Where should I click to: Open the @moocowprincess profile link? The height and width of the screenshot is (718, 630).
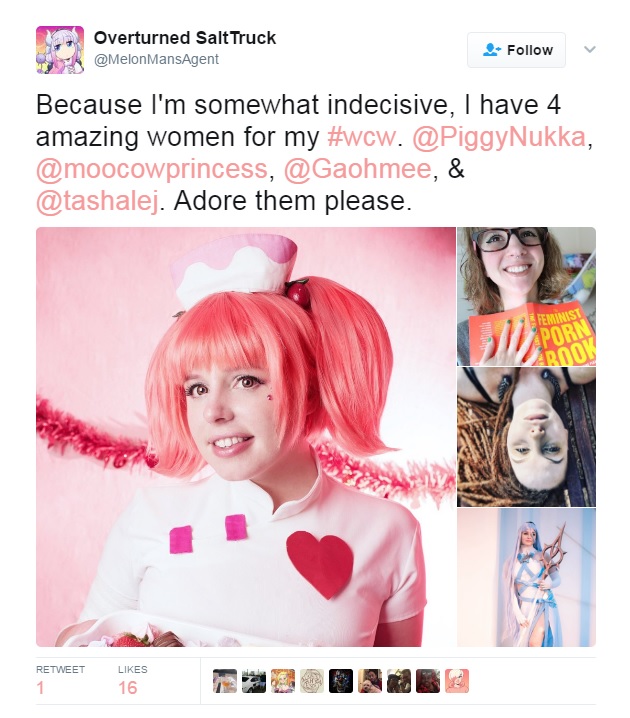coord(152,169)
